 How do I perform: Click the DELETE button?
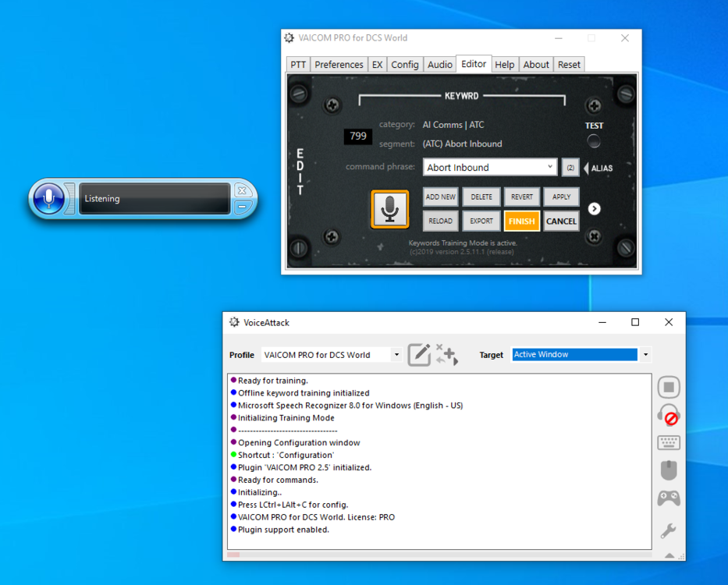pyautogui.click(x=481, y=197)
